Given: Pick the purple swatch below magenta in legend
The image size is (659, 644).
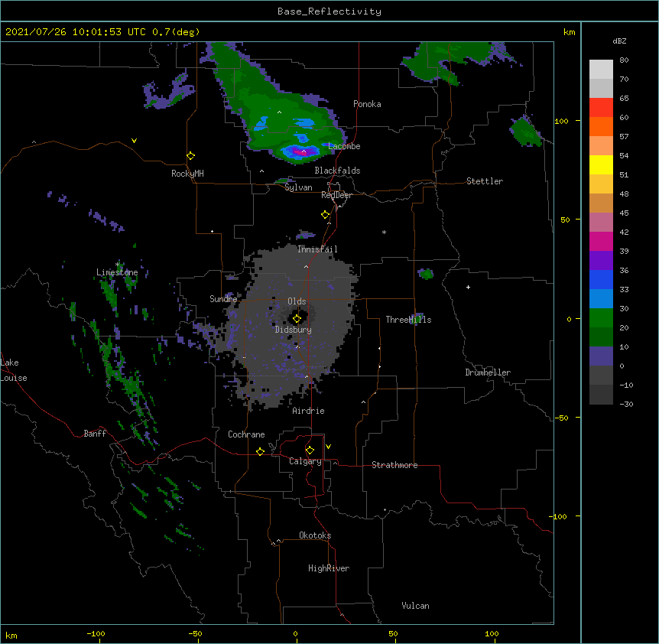Looking at the screenshot, I should click(x=601, y=261).
